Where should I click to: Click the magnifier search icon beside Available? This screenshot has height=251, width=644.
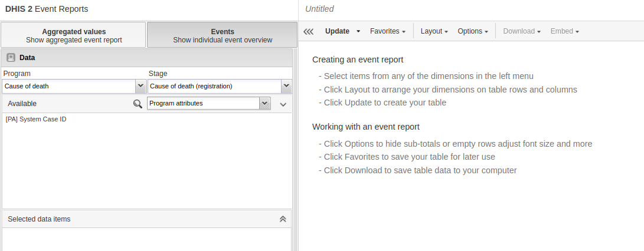(x=138, y=104)
